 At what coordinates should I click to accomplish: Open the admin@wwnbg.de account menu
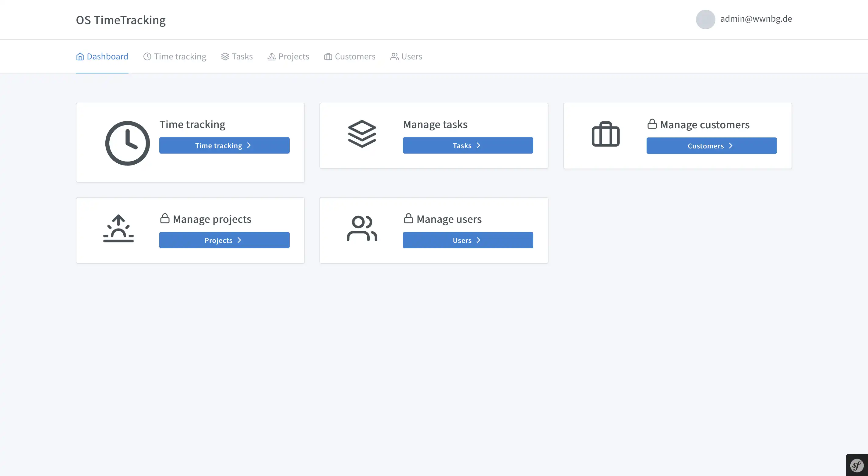[756, 19]
